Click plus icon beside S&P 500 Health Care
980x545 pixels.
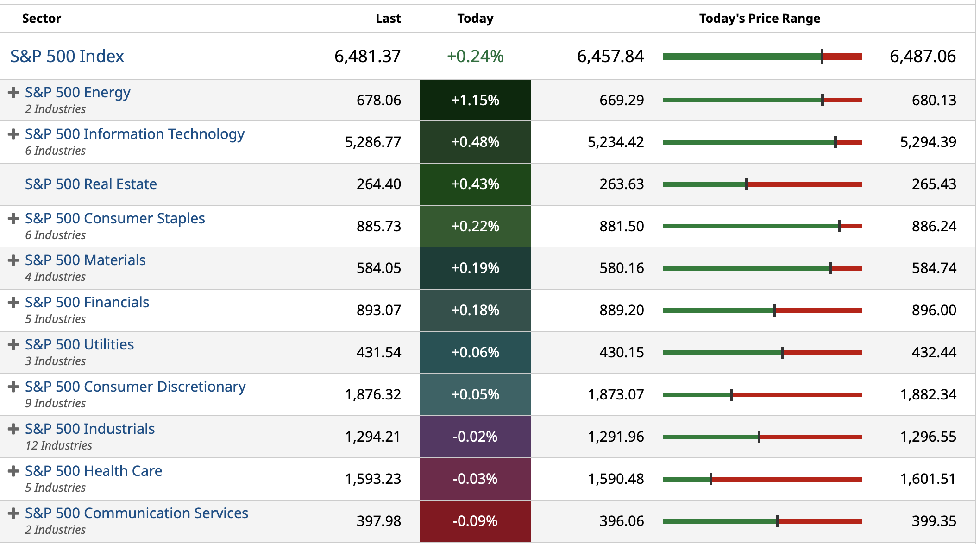(13, 471)
